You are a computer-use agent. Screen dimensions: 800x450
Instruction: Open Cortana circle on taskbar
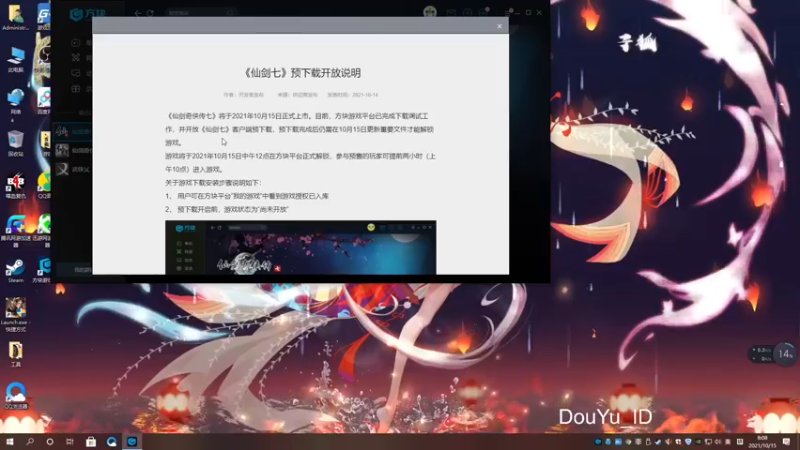click(x=49, y=441)
